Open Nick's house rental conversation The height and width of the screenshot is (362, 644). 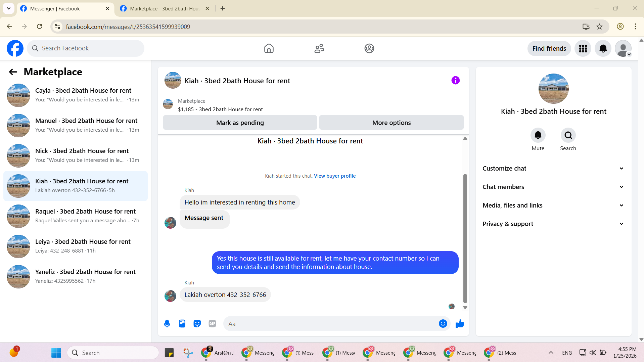pyautogui.click(x=76, y=156)
